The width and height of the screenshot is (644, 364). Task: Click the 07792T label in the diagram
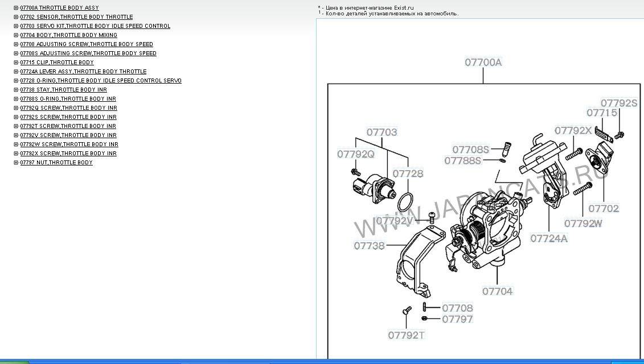(x=407, y=335)
